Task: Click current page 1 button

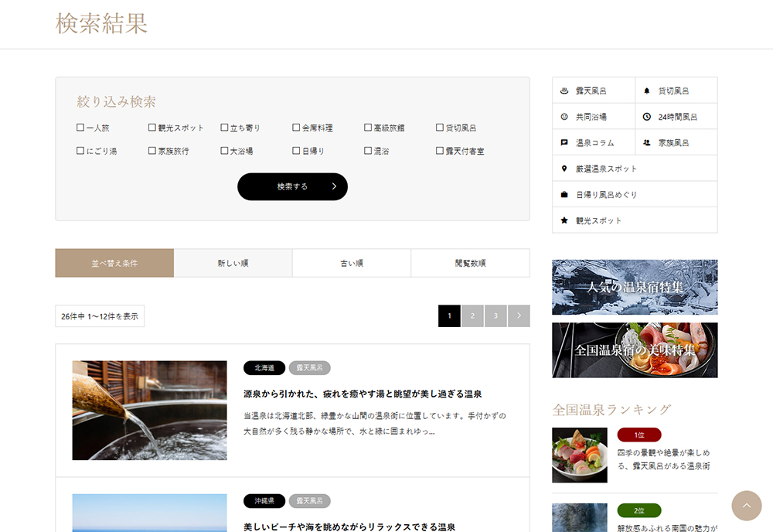Action: 449,316
